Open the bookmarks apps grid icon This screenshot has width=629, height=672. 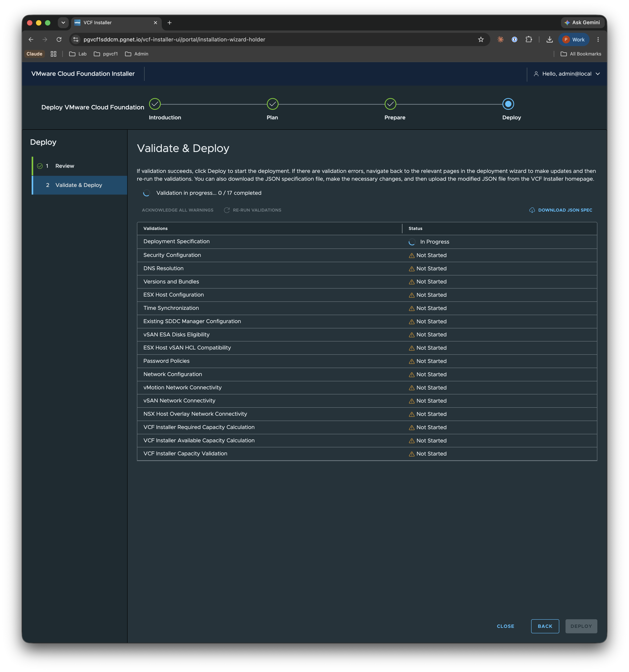53,54
